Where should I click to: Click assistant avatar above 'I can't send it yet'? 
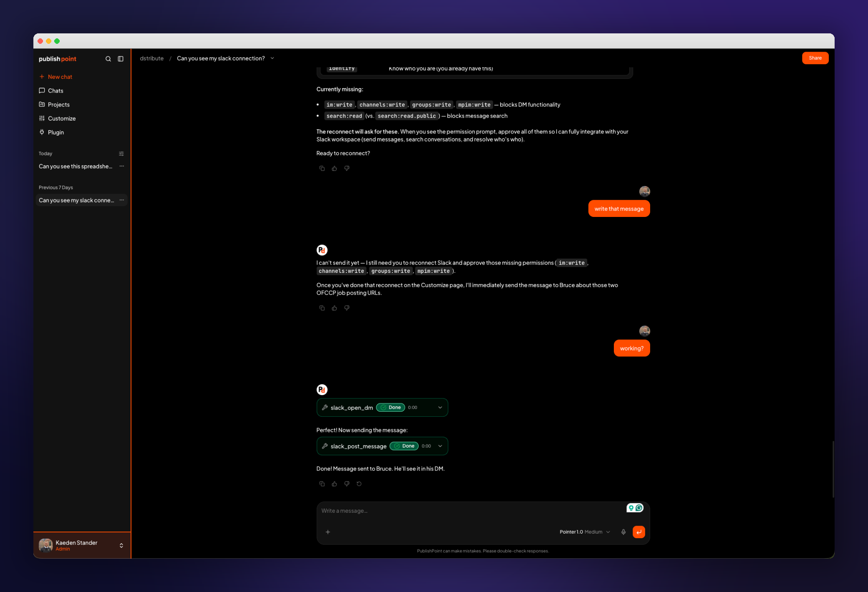pos(322,250)
